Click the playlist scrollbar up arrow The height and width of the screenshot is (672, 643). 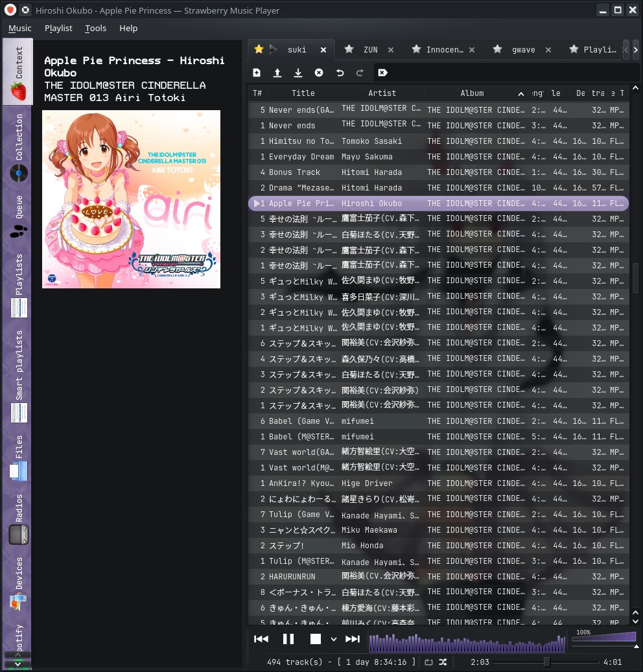pos(635,88)
